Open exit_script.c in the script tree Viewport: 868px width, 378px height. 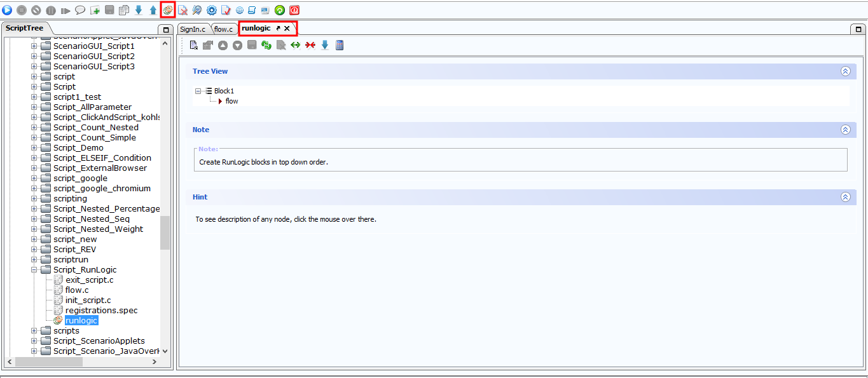click(x=90, y=280)
